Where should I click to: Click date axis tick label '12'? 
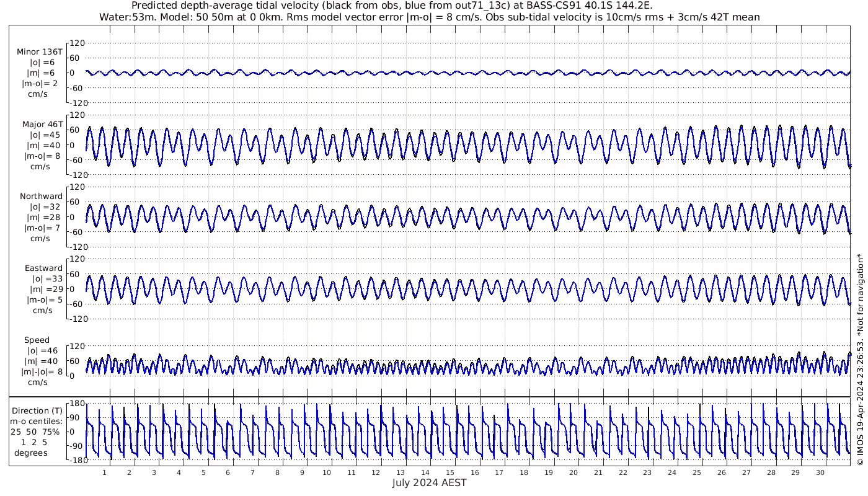[376, 472]
